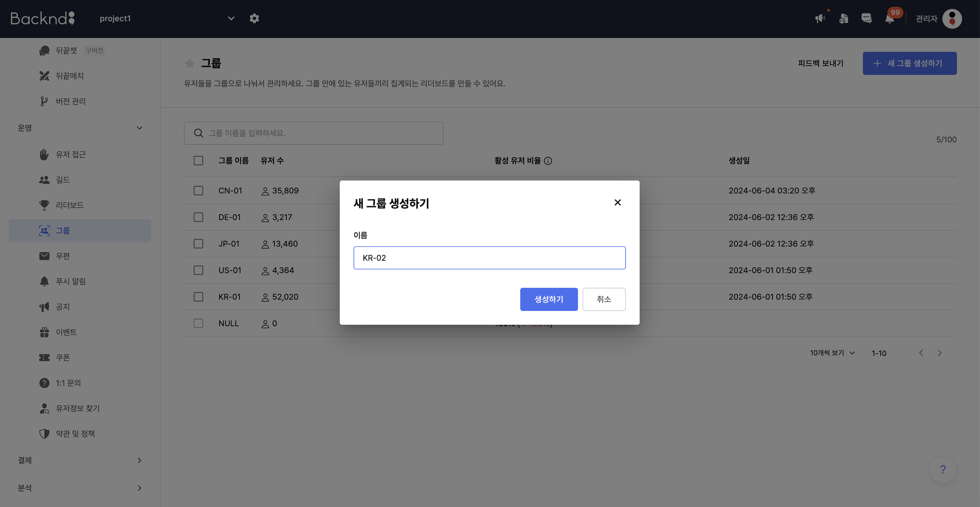This screenshot has height=507, width=980.
Task: Expand the 결제 sidebar section
Action: [x=80, y=460]
